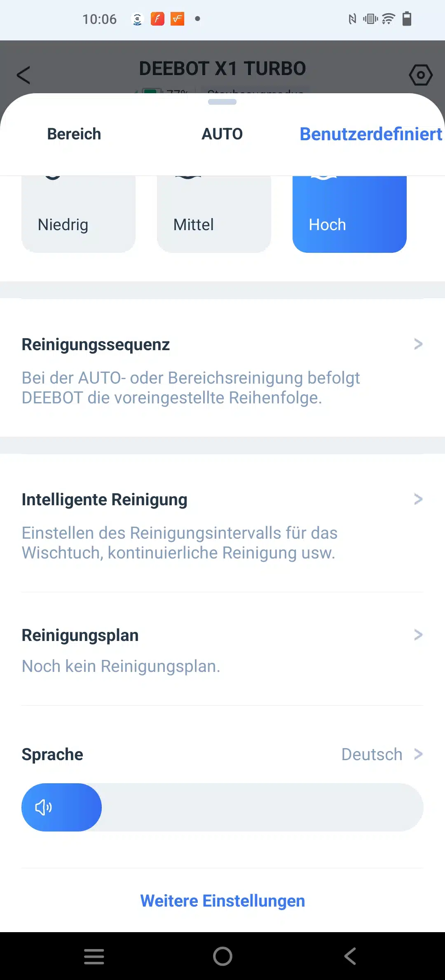Open Reinigungssequenz via its chevron
Screen dimensions: 445x980
418,344
